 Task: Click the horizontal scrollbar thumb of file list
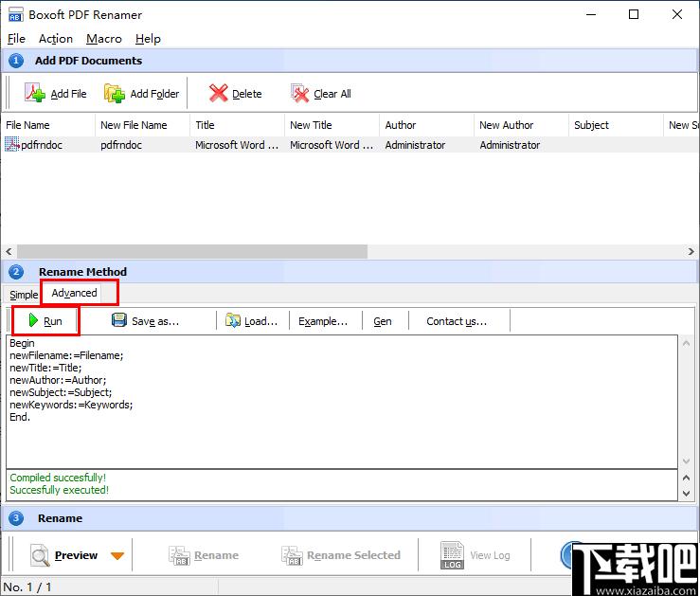point(192,251)
